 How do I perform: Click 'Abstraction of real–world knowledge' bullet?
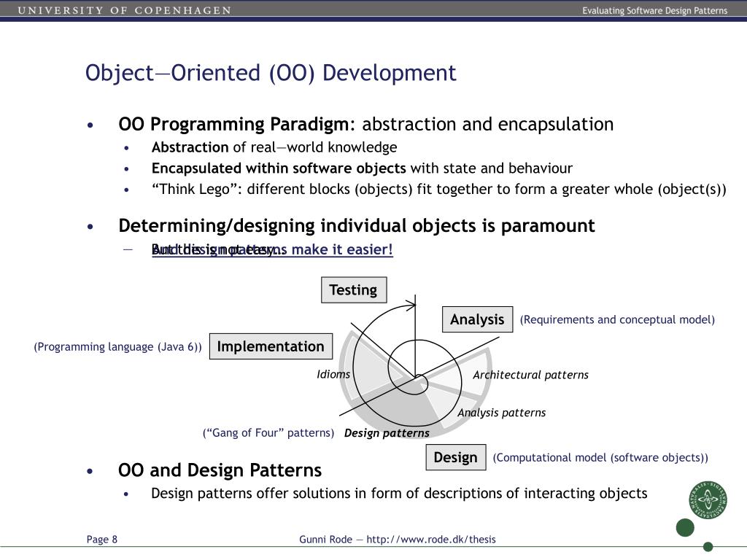(274, 147)
